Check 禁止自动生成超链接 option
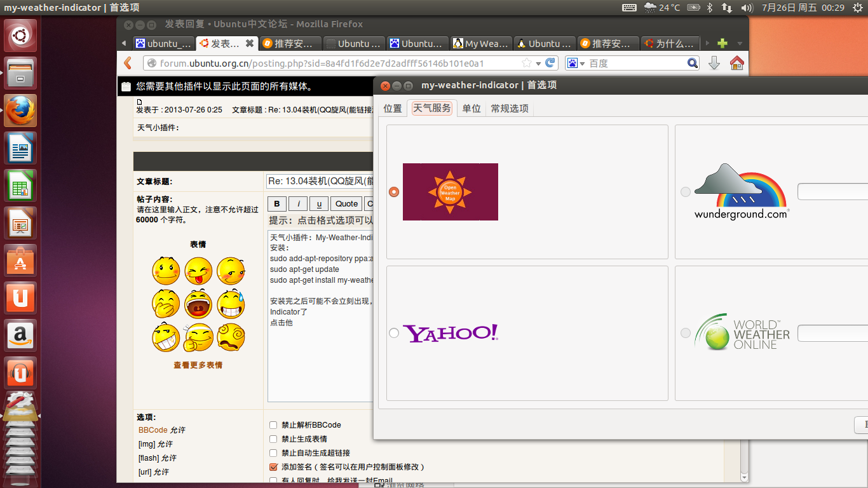Viewport: 868px width, 488px height. (273, 453)
